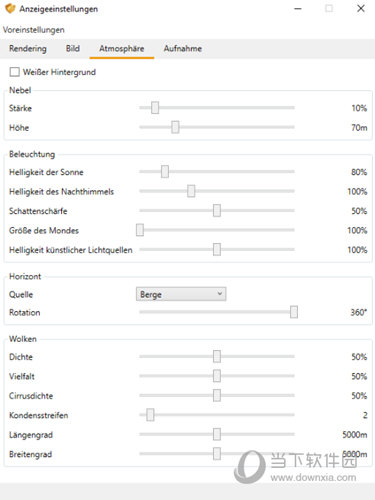Click the Wolken Dichte slider thumb
Viewport: 375px width, 500px height.
[217, 356]
